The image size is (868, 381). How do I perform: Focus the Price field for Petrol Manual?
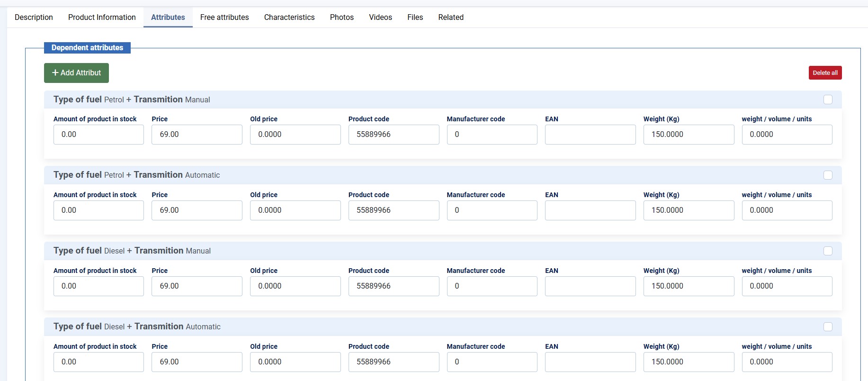coord(197,135)
